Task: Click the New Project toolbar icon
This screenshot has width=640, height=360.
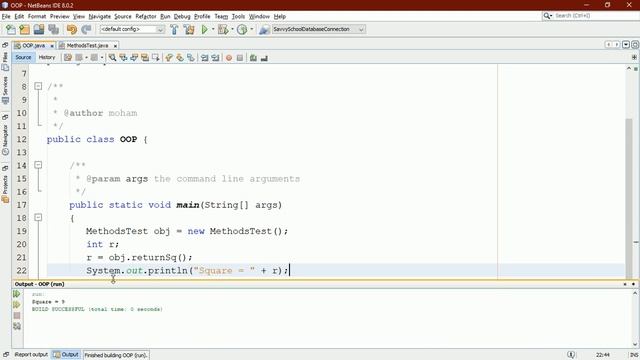Action: pyautogui.click(x=24, y=29)
